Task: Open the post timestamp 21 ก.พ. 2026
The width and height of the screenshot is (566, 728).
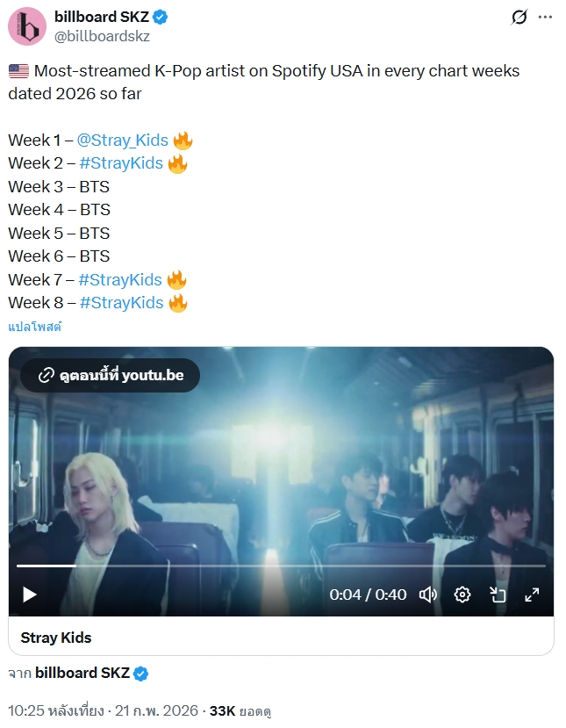Action: coord(103,710)
